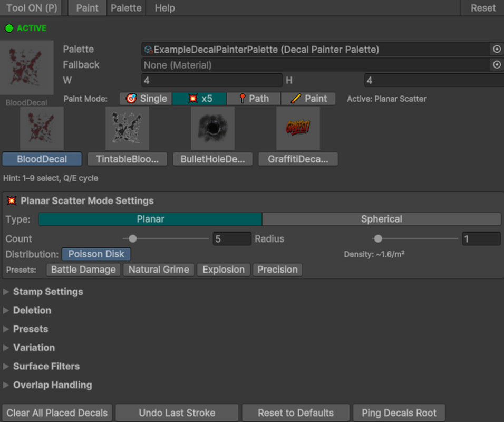This screenshot has width=504, height=422.
Task: Expand the Stamp Settings section
Action: [47, 292]
